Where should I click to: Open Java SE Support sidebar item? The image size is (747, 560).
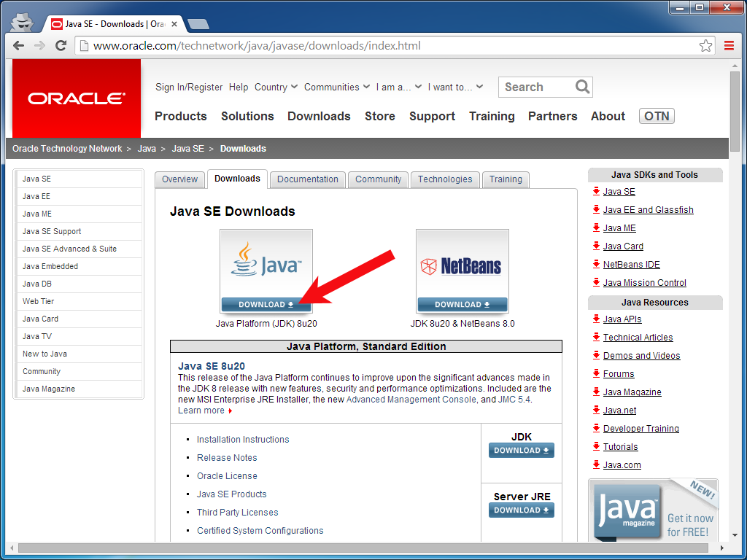click(79, 231)
